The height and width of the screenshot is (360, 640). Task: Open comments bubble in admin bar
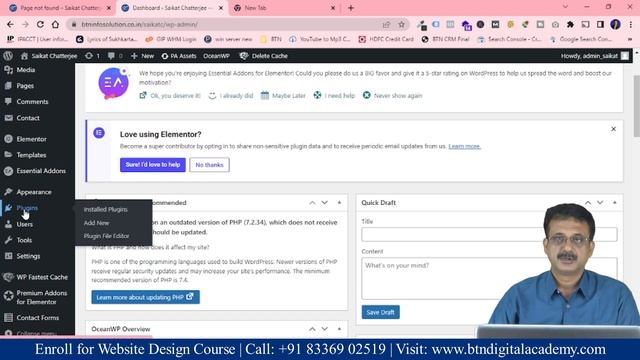(x=115, y=56)
